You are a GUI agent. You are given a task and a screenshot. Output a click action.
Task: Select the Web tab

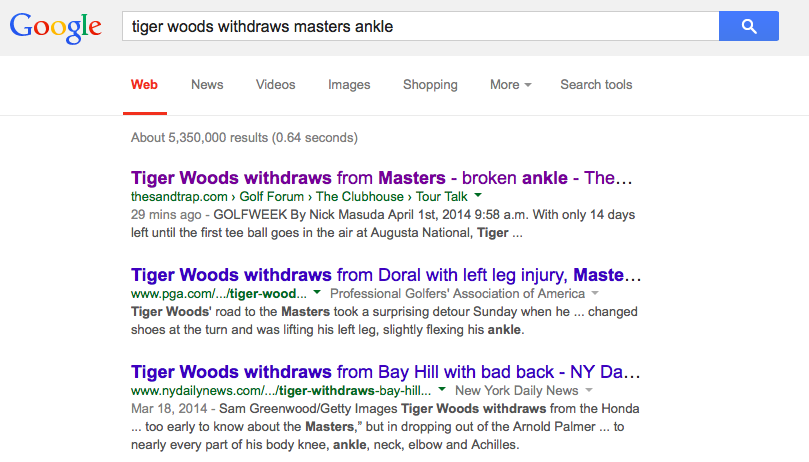coord(144,85)
